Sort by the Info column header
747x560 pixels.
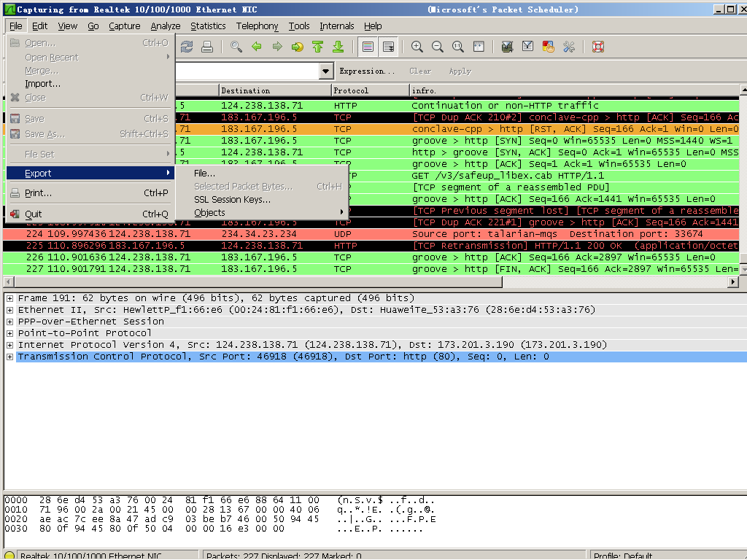point(574,90)
